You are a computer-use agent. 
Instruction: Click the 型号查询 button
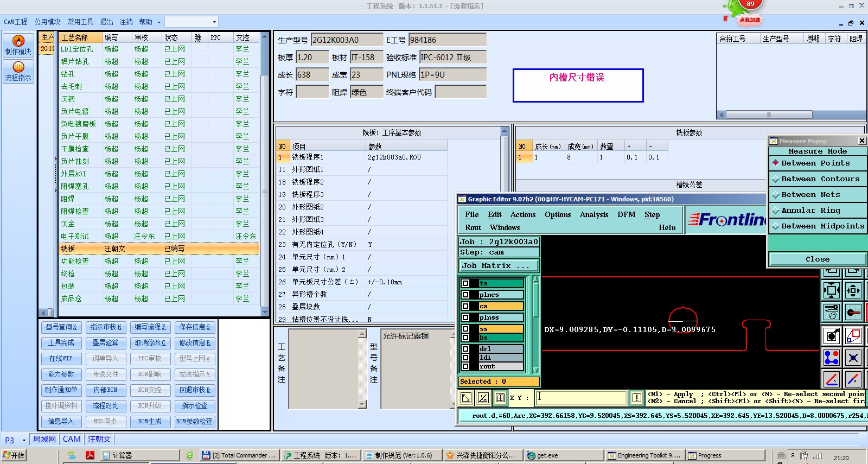[61, 327]
